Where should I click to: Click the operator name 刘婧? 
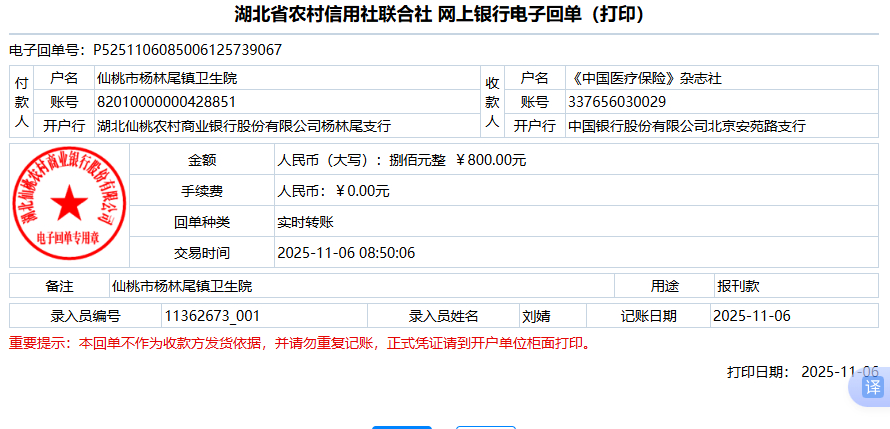pyautogui.click(x=536, y=316)
